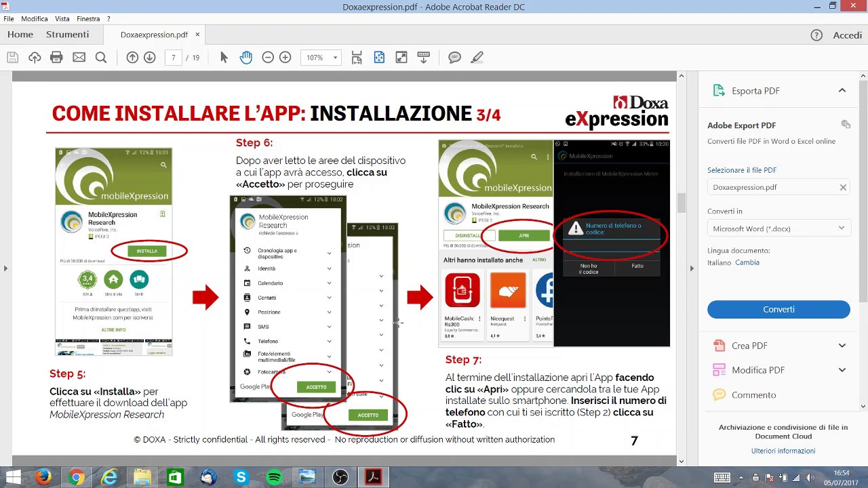The width and height of the screenshot is (868, 488).
Task: Open full screen mode icon
Action: pyautogui.click(x=401, y=58)
